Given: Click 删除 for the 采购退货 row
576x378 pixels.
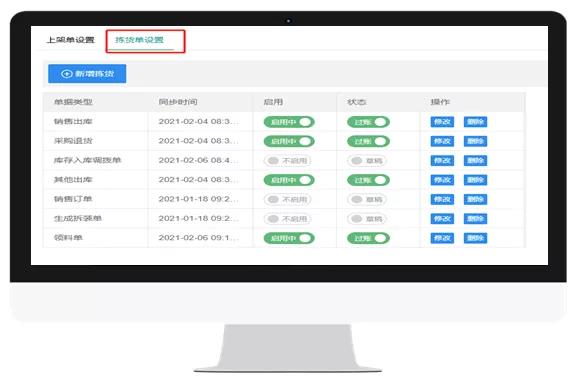Looking at the screenshot, I should 475,141.
